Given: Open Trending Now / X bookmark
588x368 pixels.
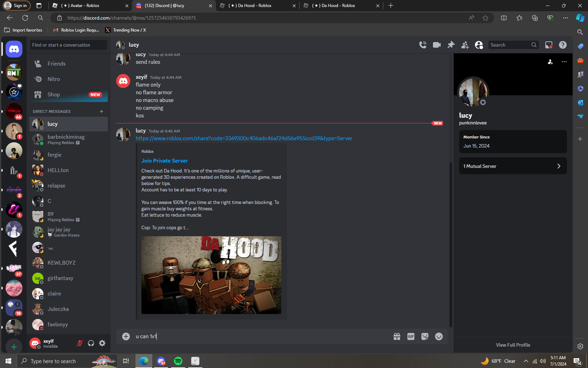Looking at the screenshot, I should click(x=126, y=30).
